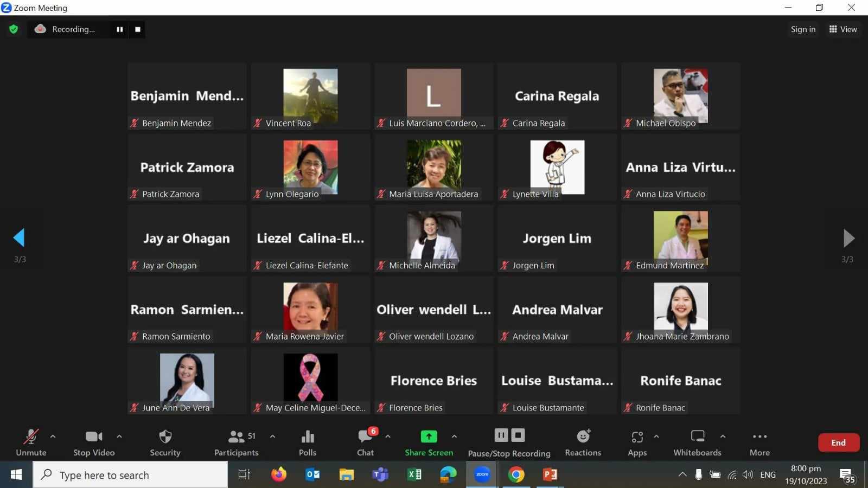
Task: Open the Security shield icon
Action: coord(165,437)
